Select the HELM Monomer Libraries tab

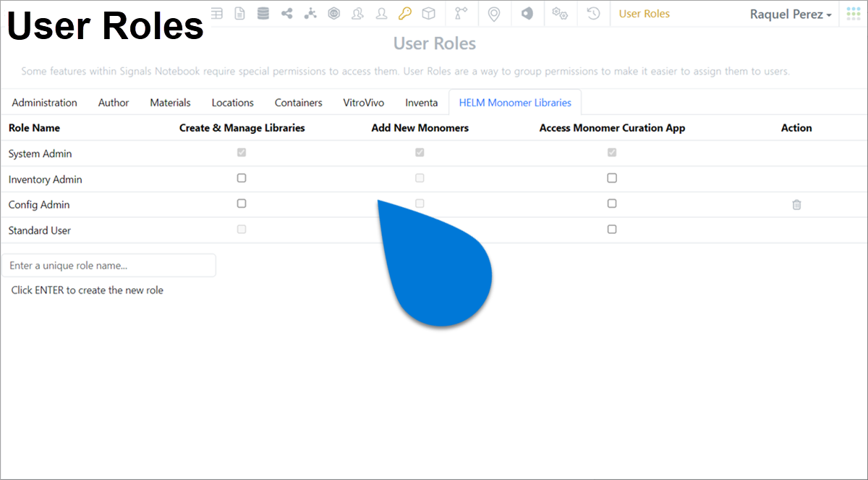click(515, 103)
